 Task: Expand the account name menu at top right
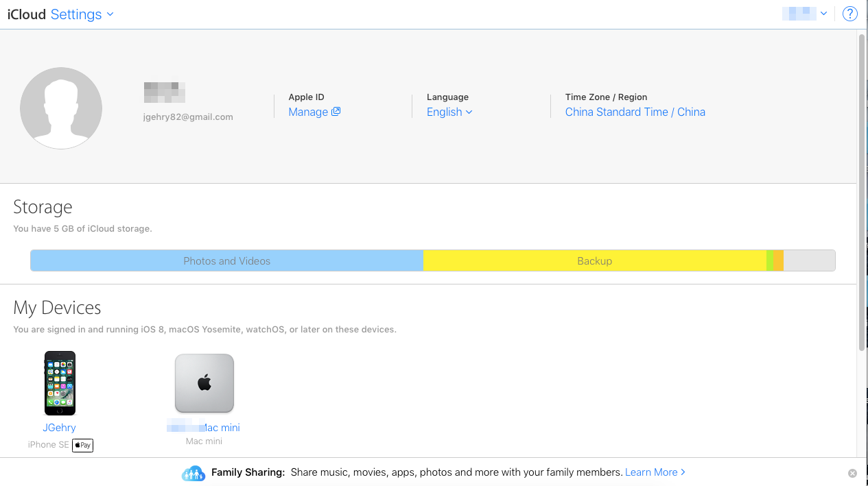805,14
